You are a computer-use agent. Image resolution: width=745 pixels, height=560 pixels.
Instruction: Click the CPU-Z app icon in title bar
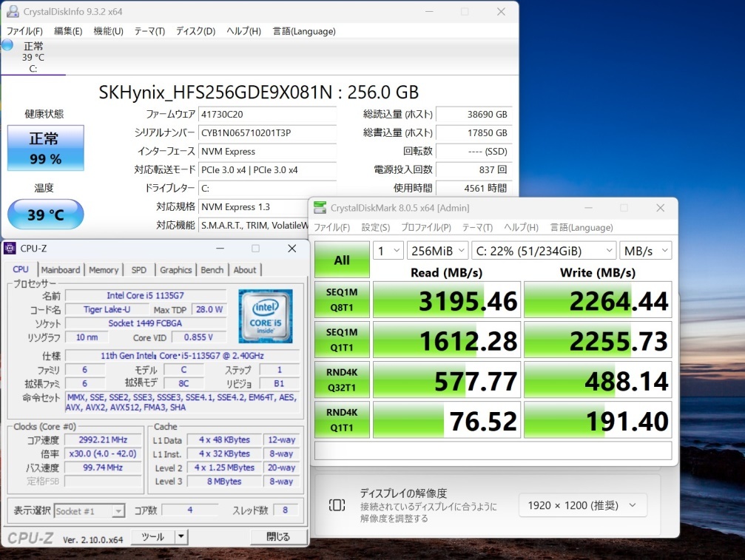(x=10, y=249)
